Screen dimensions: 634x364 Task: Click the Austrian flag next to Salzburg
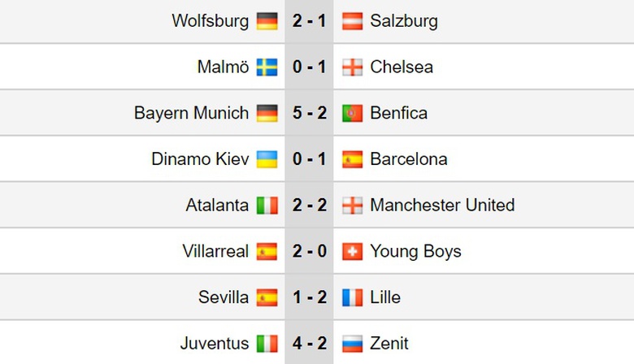(x=352, y=21)
